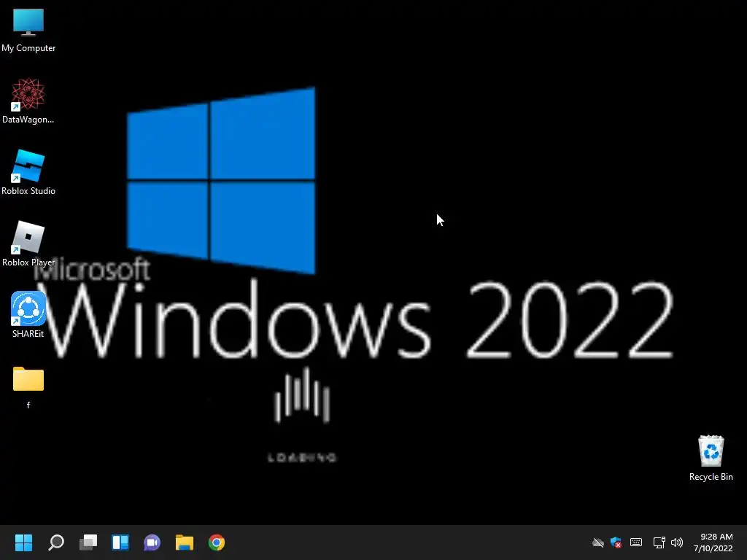Open File Explorer from the taskbar

pyautogui.click(x=185, y=542)
